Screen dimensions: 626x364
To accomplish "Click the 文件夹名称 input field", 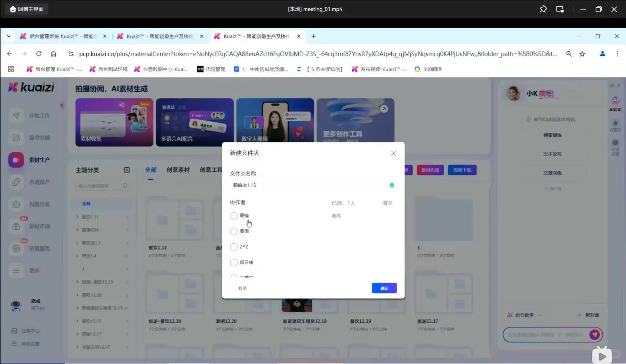I will click(x=313, y=185).
